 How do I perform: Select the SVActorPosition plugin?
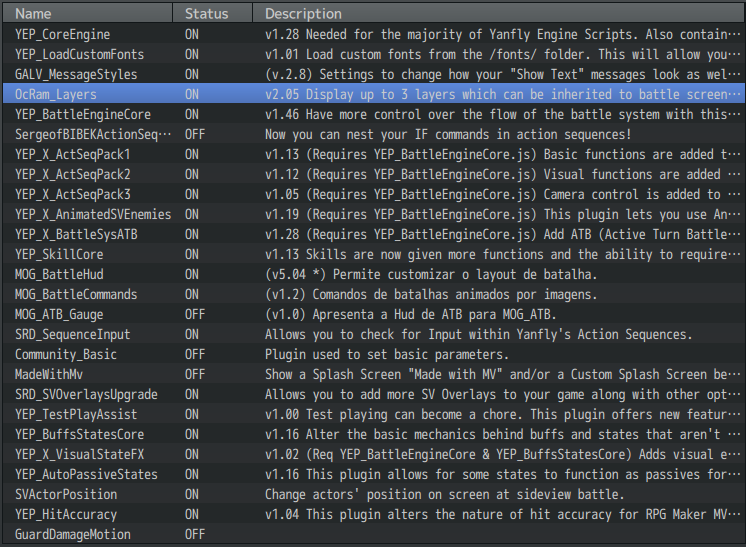click(66, 494)
